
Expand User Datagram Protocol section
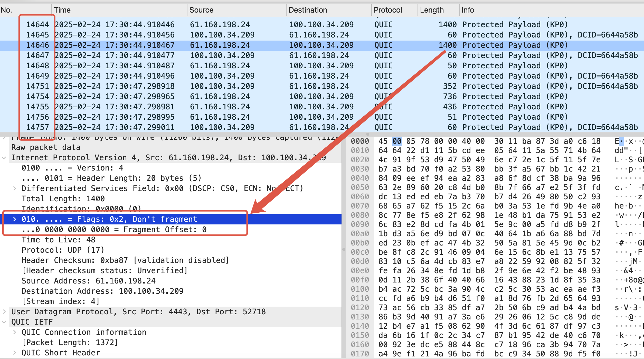(x=4, y=312)
